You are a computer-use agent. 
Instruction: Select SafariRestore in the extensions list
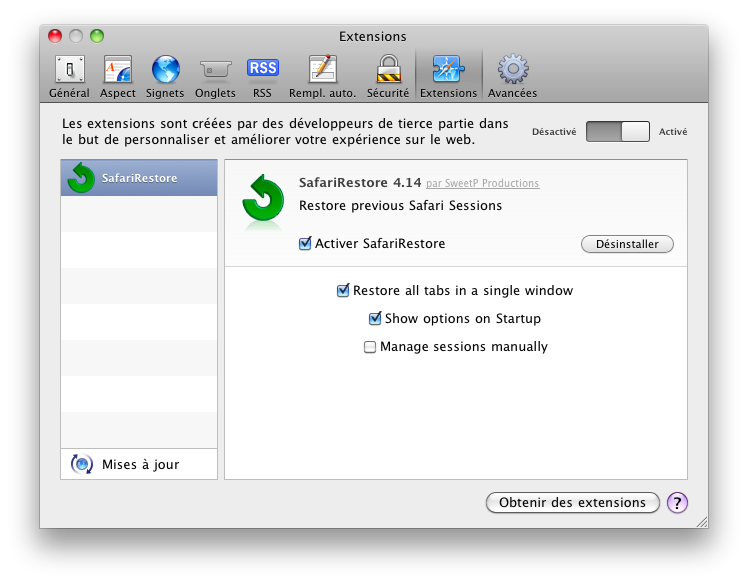(139, 178)
